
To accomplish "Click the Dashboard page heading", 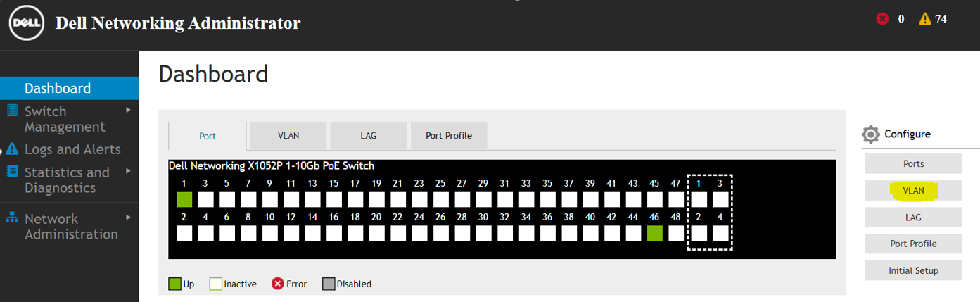I will click(x=214, y=74).
